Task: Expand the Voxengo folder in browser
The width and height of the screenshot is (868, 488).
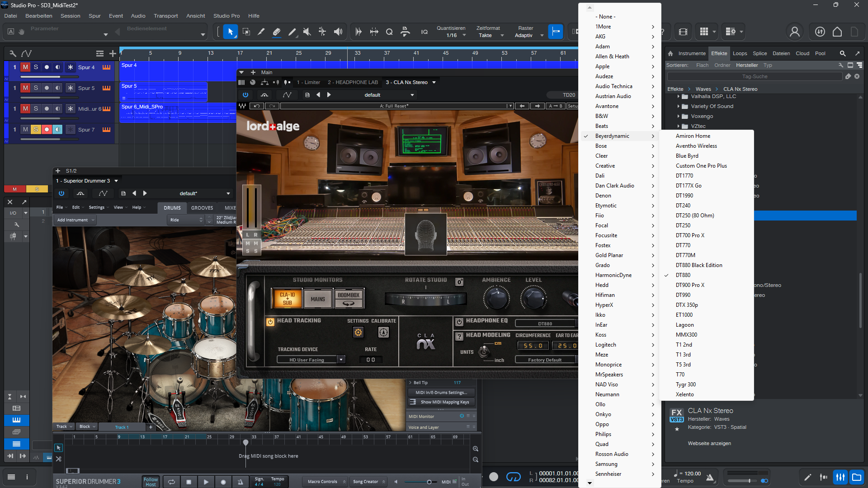Action: [x=679, y=116]
